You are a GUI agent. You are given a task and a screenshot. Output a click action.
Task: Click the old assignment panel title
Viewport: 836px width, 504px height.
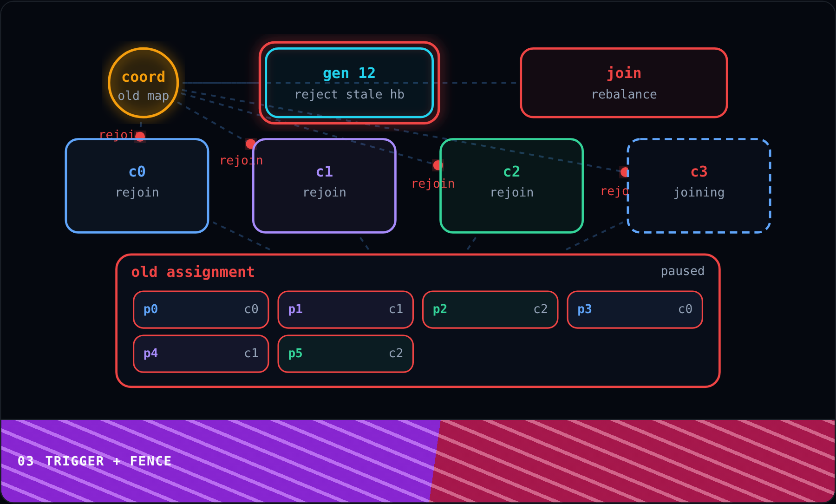pos(193,272)
